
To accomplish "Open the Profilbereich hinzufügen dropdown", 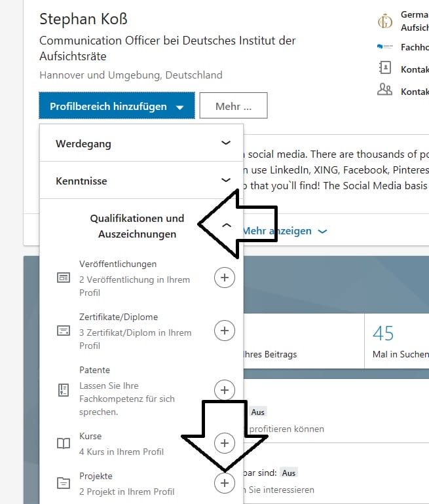I will click(x=117, y=105).
